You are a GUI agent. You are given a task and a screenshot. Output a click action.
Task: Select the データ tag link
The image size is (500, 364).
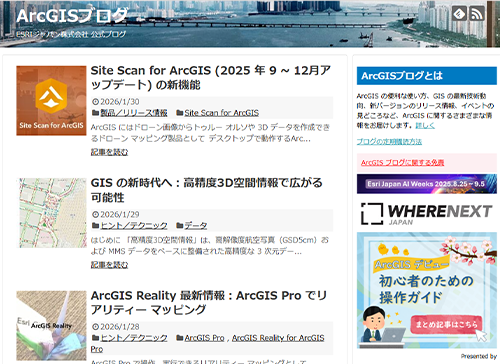point(196,226)
